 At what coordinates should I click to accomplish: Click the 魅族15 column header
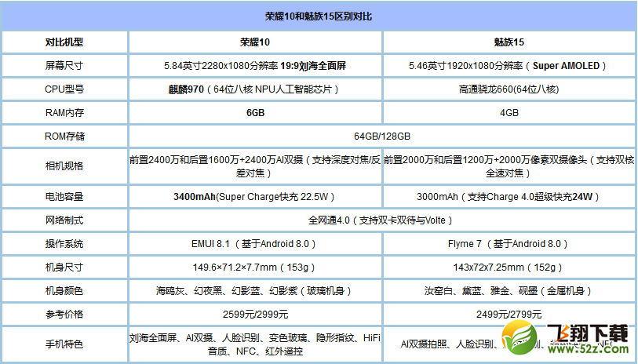[x=509, y=42]
